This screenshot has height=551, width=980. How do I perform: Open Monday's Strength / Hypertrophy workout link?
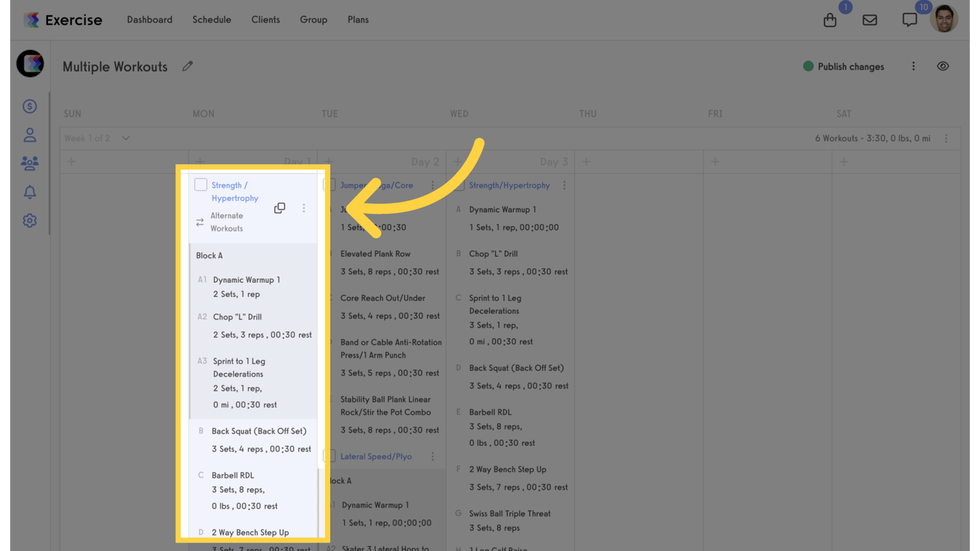[x=235, y=192]
